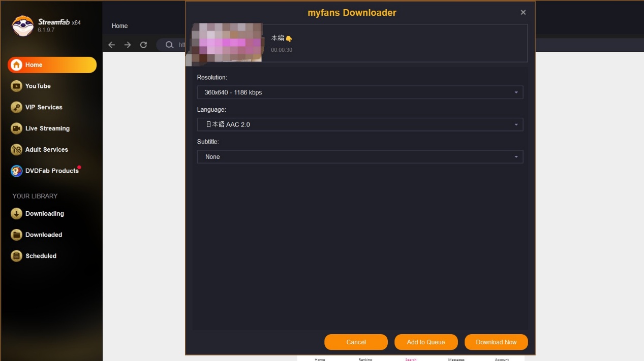Click the YOUR LIBRARY heading
This screenshot has height=361, width=644.
[35, 196]
